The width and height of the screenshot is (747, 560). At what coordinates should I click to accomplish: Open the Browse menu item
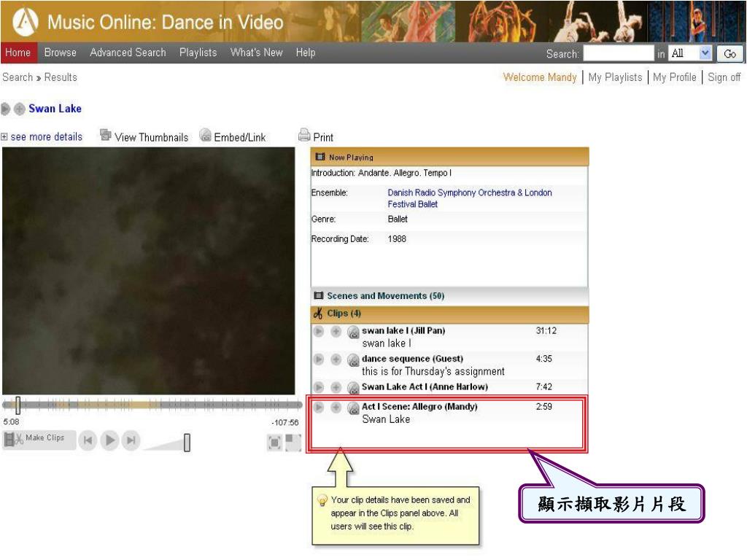pos(61,52)
